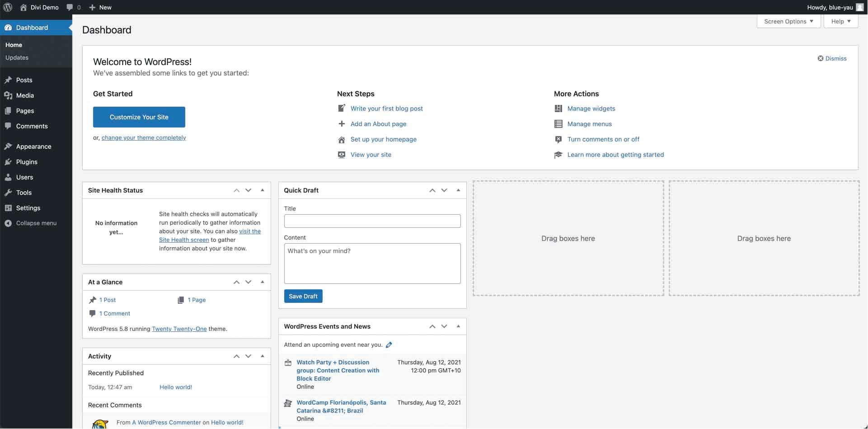
Task: Select the Tools wrench icon in sidebar
Action: 9,192
